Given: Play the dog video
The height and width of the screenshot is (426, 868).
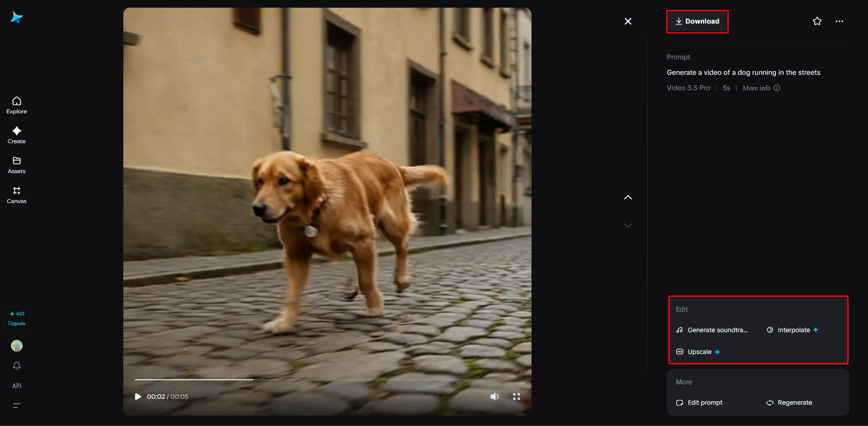Looking at the screenshot, I should pyautogui.click(x=138, y=396).
